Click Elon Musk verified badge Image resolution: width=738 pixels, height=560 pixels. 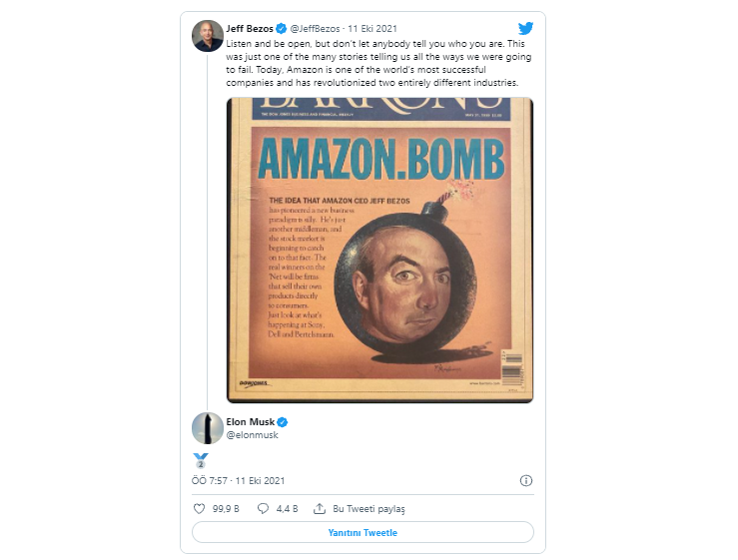click(x=283, y=422)
